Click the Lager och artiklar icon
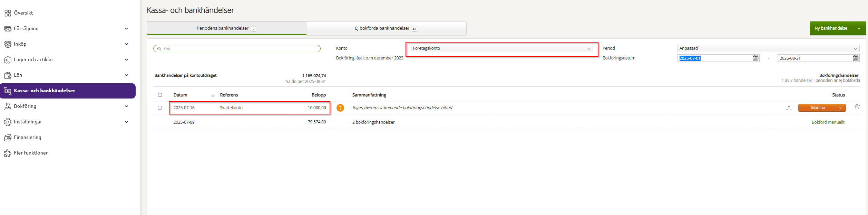 coord(8,60)
